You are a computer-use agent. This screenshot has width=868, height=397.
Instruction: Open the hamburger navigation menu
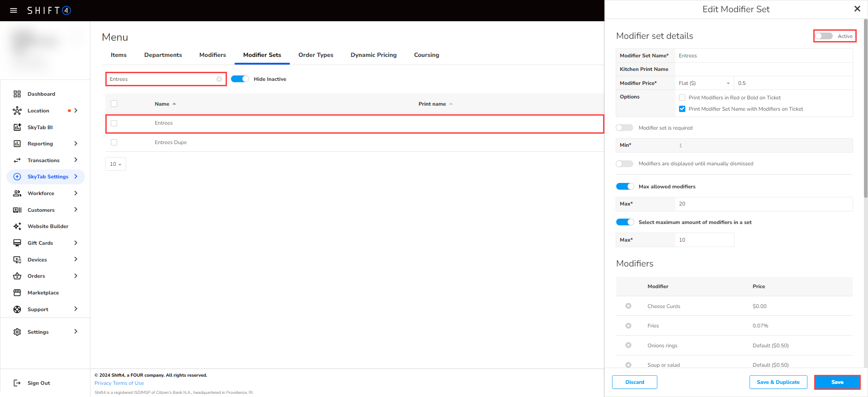(14, 10)
